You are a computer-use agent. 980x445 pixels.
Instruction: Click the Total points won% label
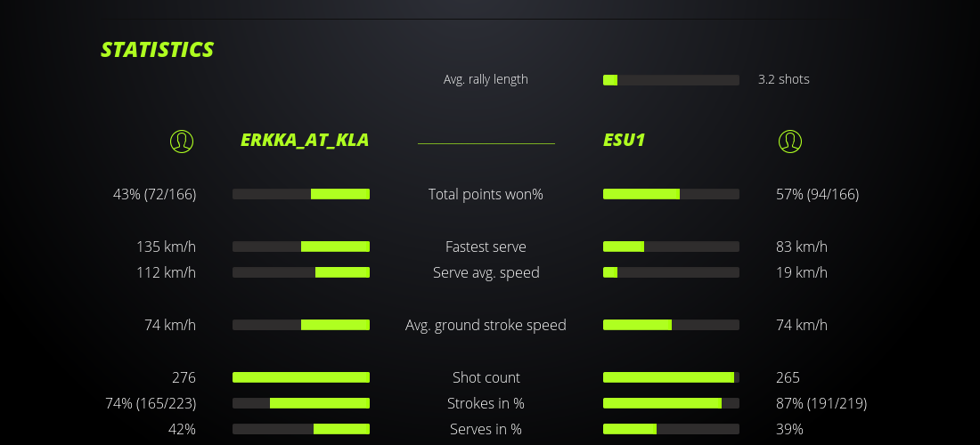[486, 194]
